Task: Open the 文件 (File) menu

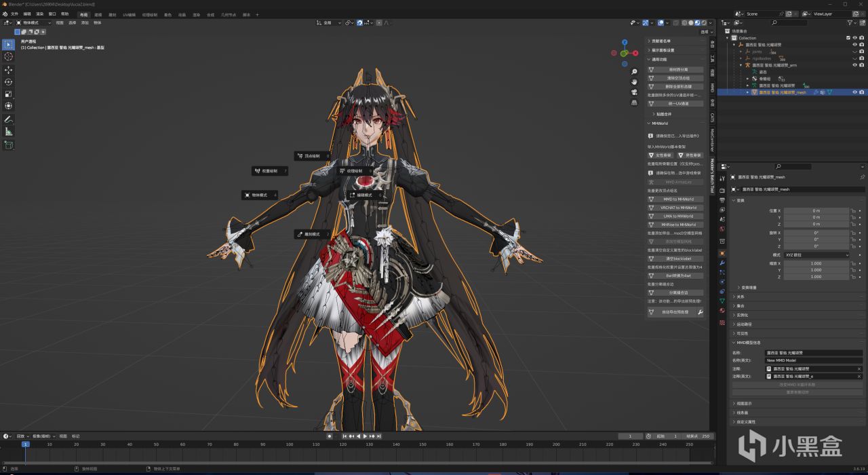Action: click(x=15, y=14)
